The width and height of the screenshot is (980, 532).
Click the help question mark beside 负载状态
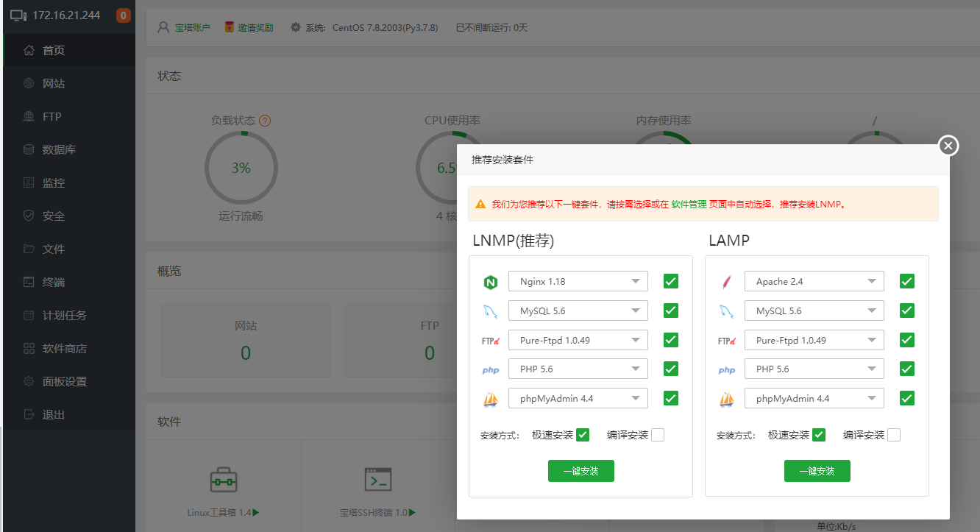coord(265,121)
